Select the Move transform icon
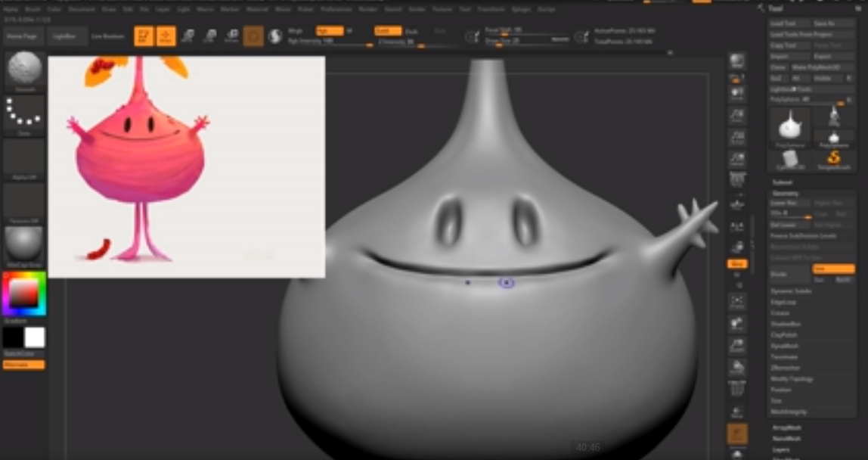This screenshot has height=460, width=868. pyautogui.click(x=188, y=36)
